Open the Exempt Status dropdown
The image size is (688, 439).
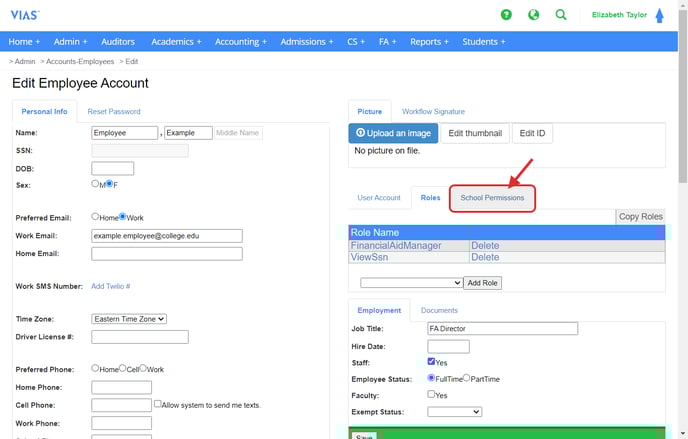[454, 411]
